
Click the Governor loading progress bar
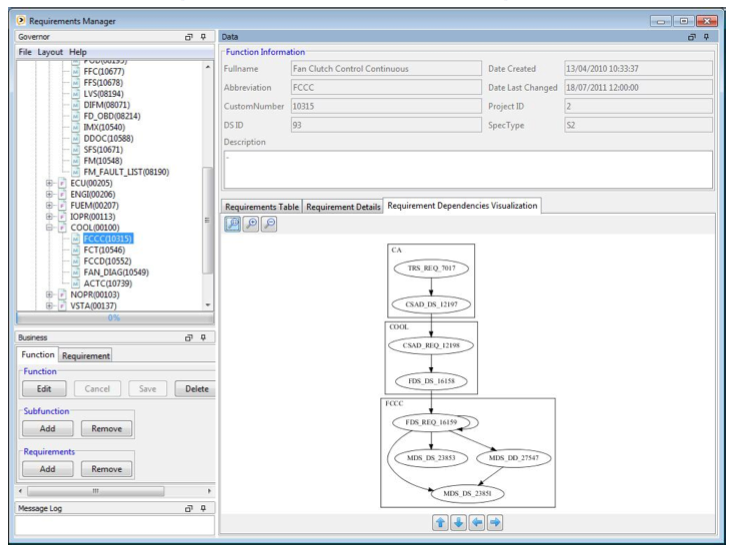(115, 318)
